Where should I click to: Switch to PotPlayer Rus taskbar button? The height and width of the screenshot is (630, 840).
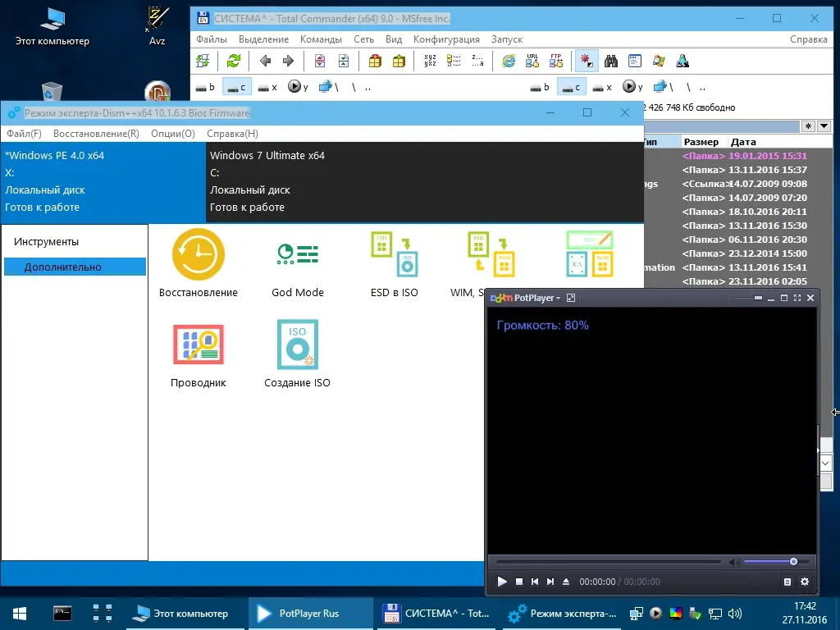click(x=310, y=614)
